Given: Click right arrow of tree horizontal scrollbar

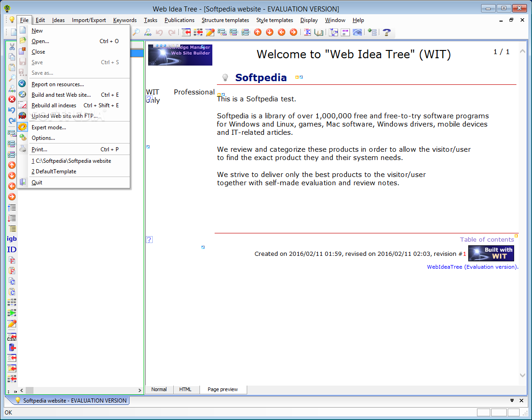Looking at the screenshot, I should [139, 391].
